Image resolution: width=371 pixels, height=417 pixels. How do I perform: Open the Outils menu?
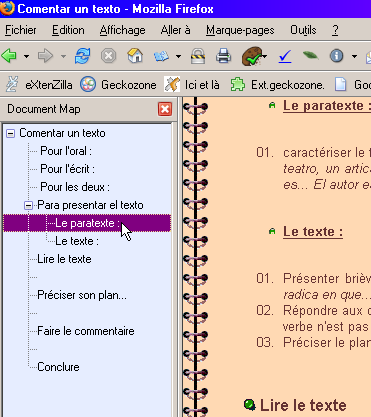point(303,30)
